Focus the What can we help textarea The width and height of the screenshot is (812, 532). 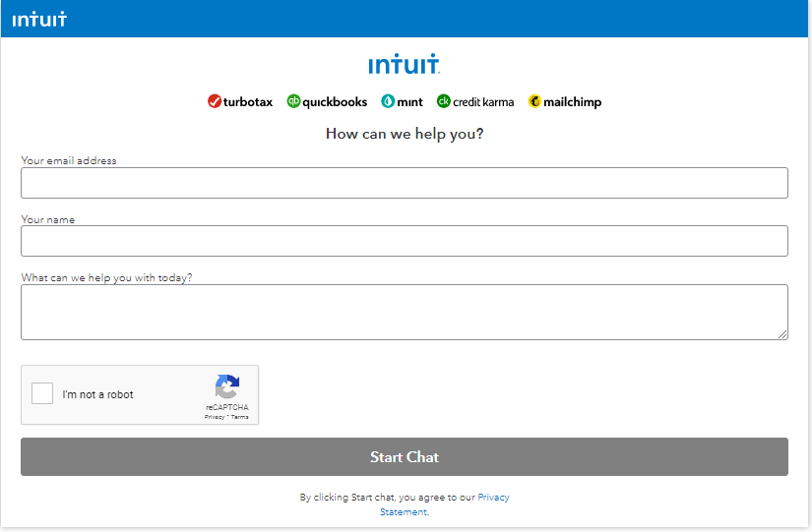click(x=405, y=312)
